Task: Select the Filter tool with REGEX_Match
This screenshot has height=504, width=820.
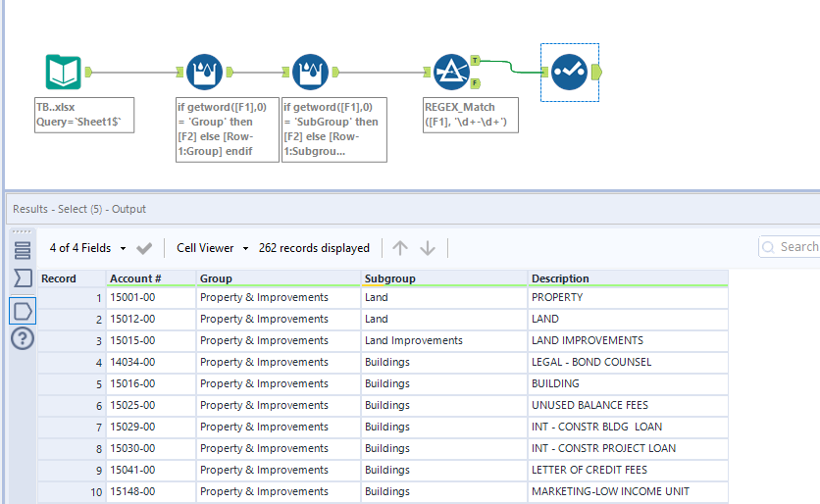Action: (452, 72)
